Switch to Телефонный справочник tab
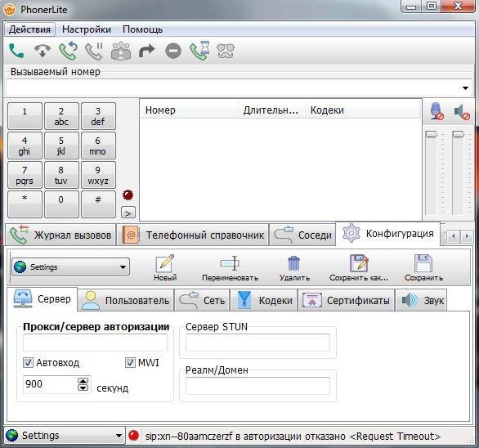Screen dimensions: 479x448 [x=193, y=235]
